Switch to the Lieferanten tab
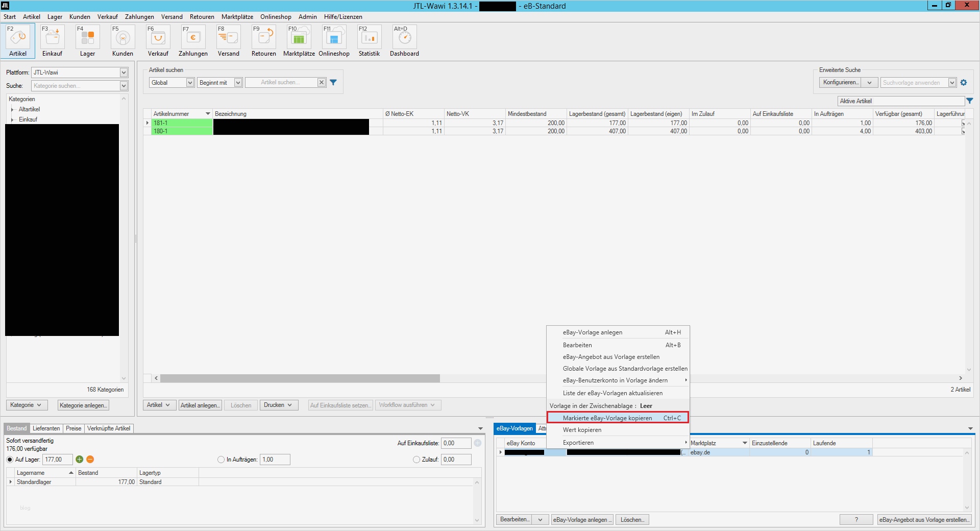The height and width of the screenshot is (531, 980). tap(46, 428)
